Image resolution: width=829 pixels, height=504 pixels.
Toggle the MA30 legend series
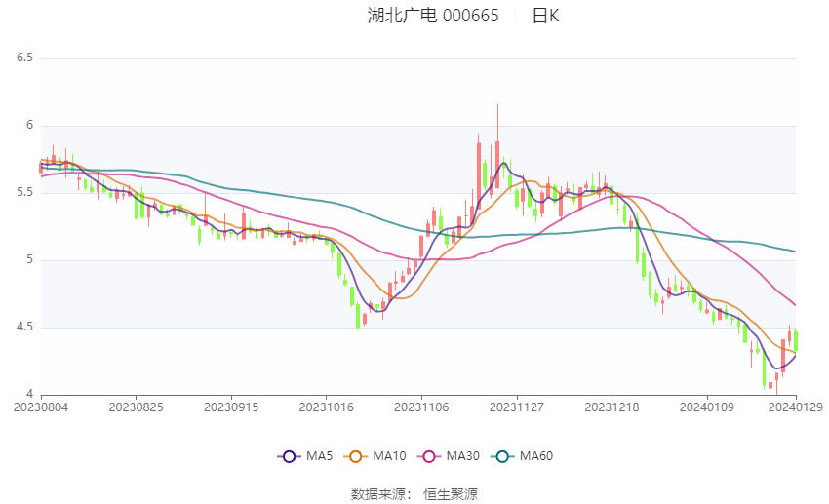click(x=449, y=456)
